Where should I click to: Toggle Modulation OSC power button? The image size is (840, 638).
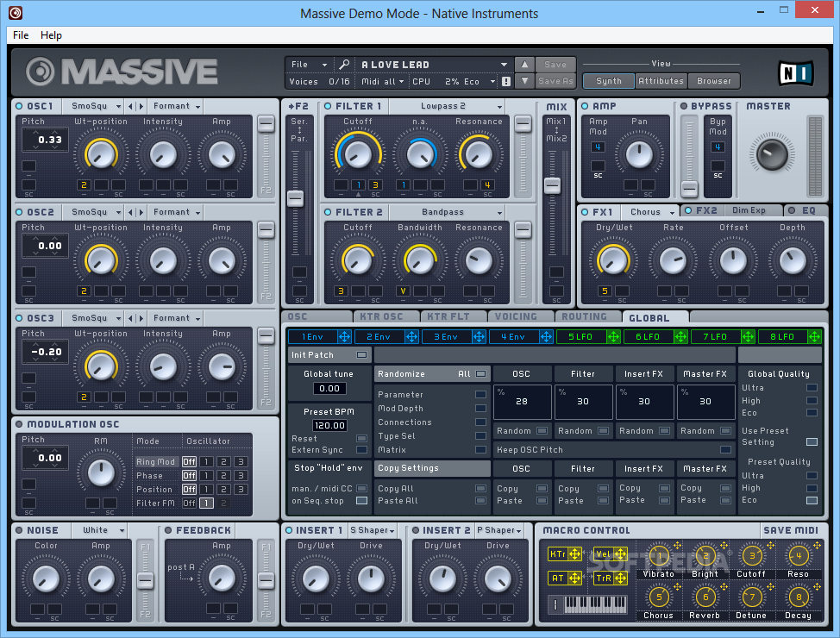pyautogui.click(x=19, y=424)
